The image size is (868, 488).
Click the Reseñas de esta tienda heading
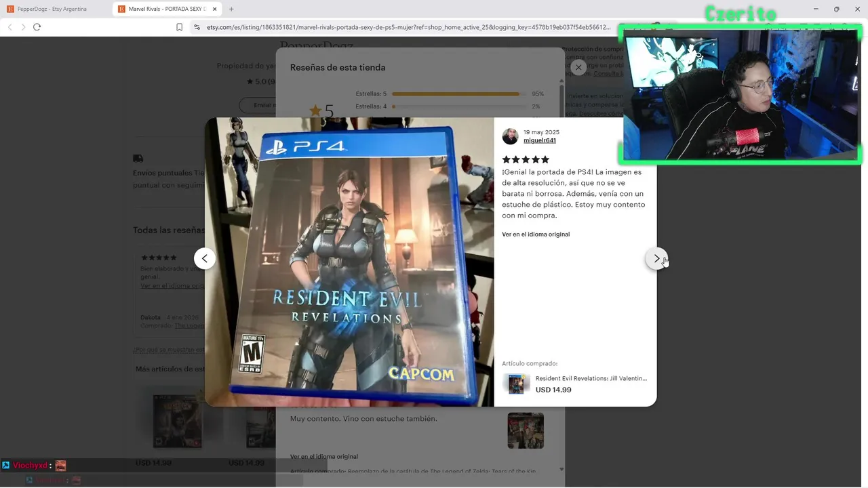coord(338,68)
